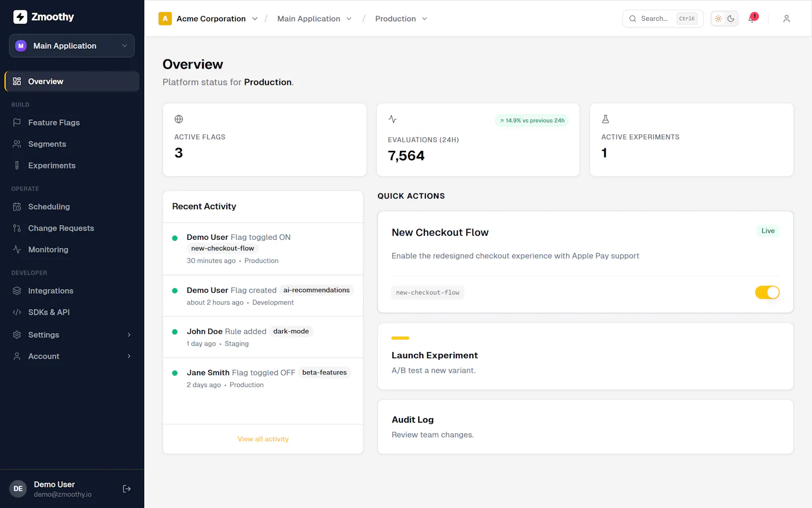The width and height of the screenshot is (812, 508).
Task: Click the Scheduling calendar icon
Action: [17, 207]
